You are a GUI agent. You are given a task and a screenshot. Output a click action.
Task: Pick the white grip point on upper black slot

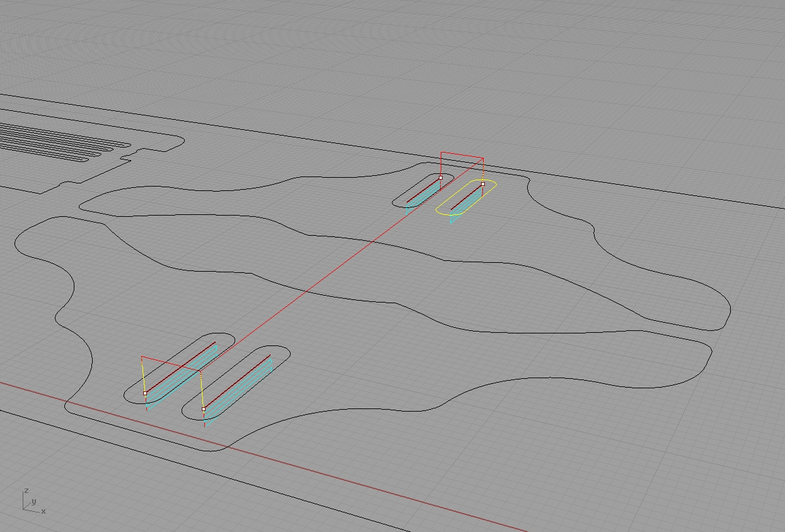pos(441,178)
